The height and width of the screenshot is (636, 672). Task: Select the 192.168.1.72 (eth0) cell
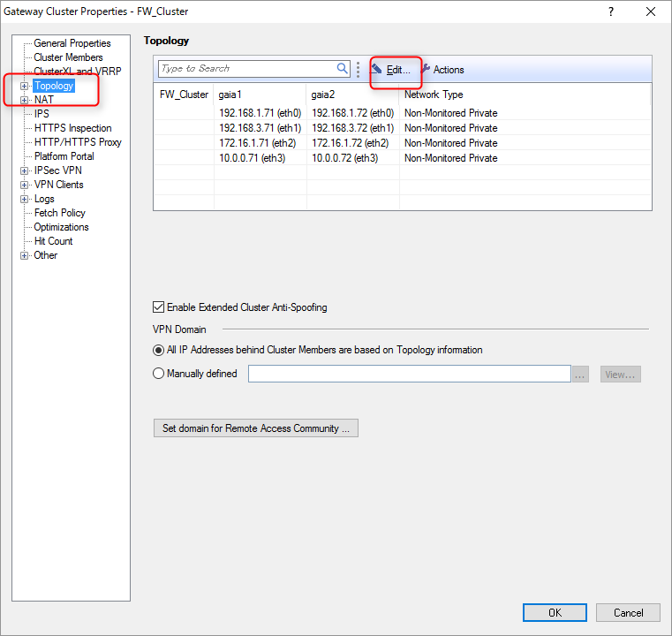click(x=352, y=113)
